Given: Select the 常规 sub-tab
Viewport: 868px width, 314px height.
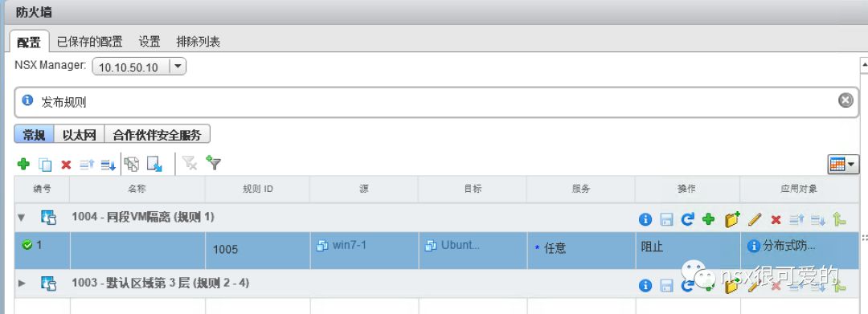Looking at the screenshot, I should tap(34, 134).
